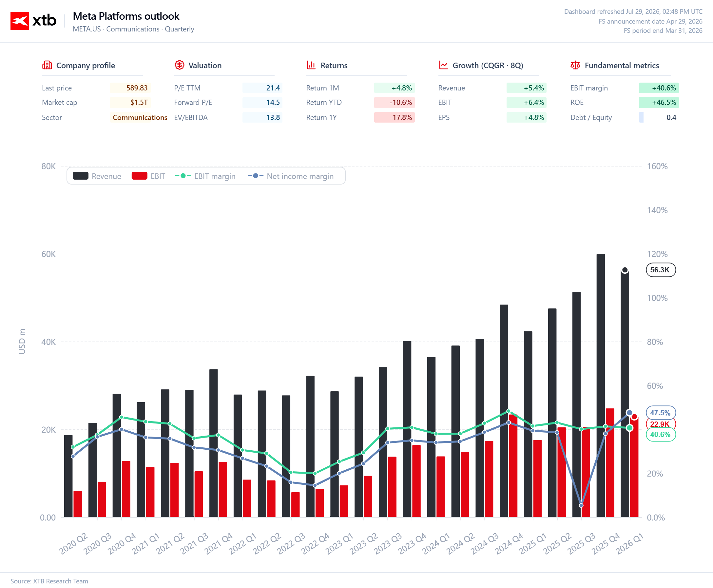713x588 pixels.
Task: Click the 2025 Q4 revenue bar
Action: (601, 385)
